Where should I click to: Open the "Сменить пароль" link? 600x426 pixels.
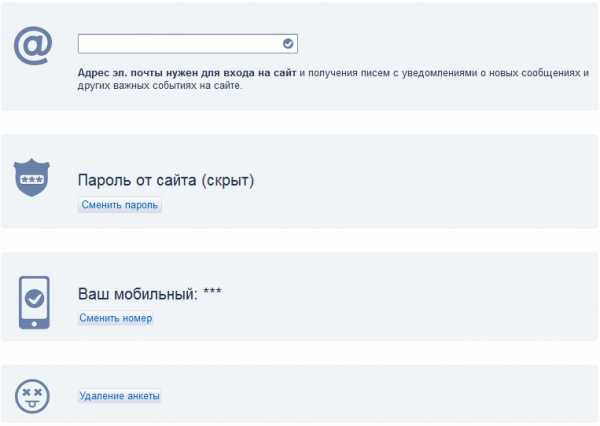tap(120, 205)
